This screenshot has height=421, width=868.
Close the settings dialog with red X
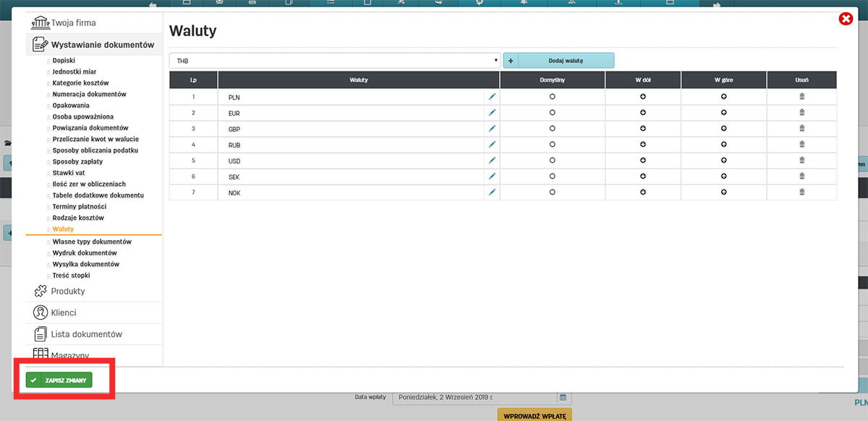pyautogui.click(x=845, y=19)
